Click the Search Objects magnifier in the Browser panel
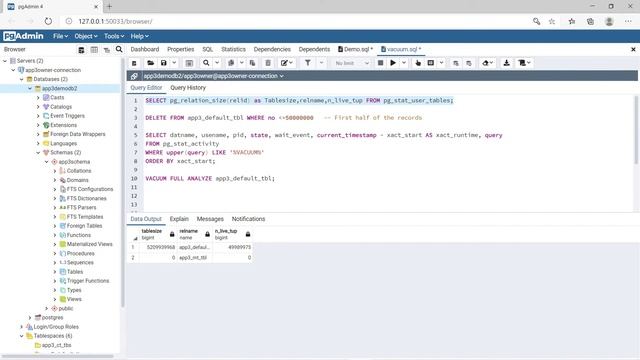Screen dimensions: 640x360 click(119, 49)
